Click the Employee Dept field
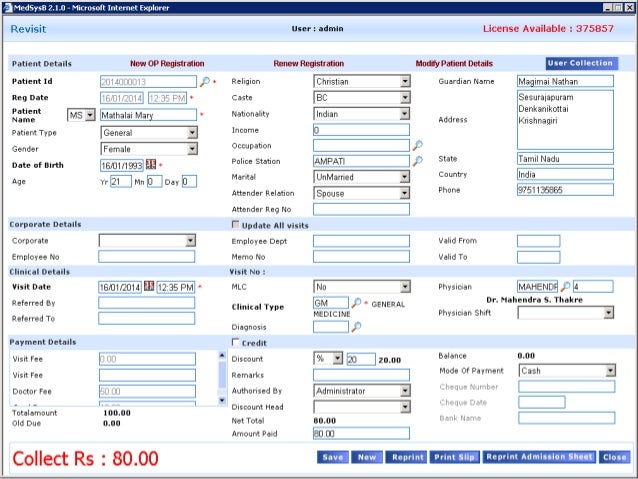 pyautogui.click(x=361, y=241)
